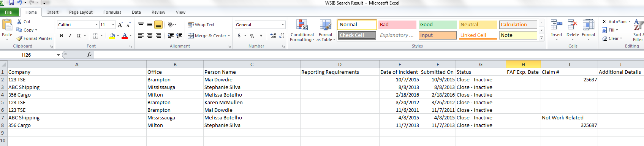Activate the Format Painter brush
Viewport: 644px width, 146px height.
pos(19,38)
